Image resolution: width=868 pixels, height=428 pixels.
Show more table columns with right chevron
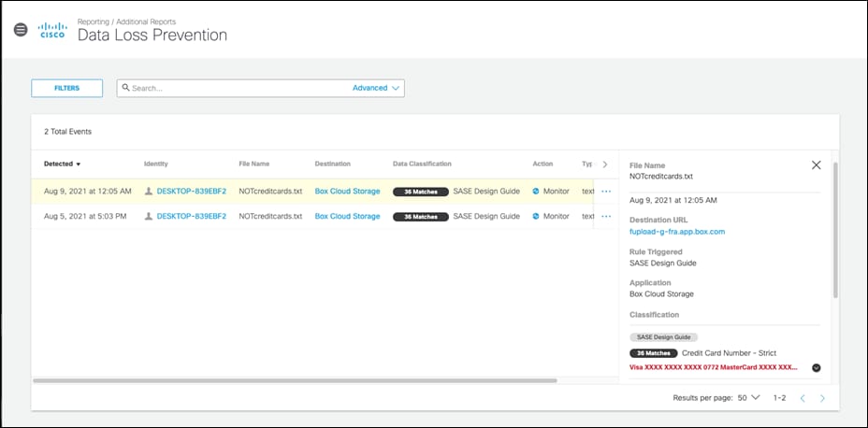pos(604,164)
